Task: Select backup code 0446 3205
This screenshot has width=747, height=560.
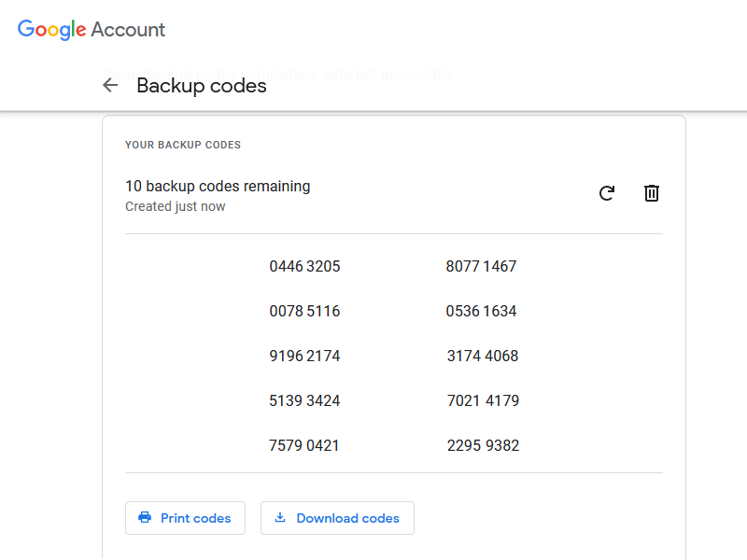Action: (x=304, y=267)
